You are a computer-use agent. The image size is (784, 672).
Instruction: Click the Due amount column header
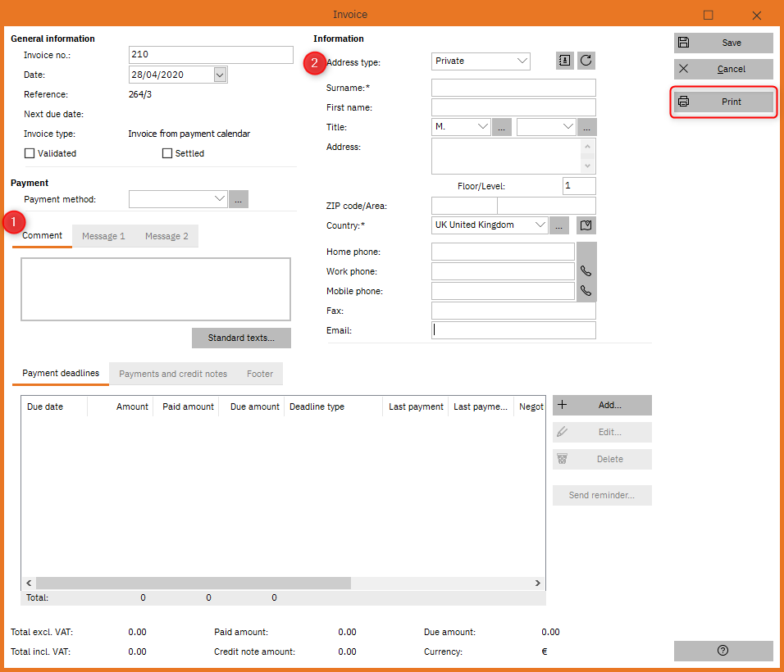tap(252, 406)
